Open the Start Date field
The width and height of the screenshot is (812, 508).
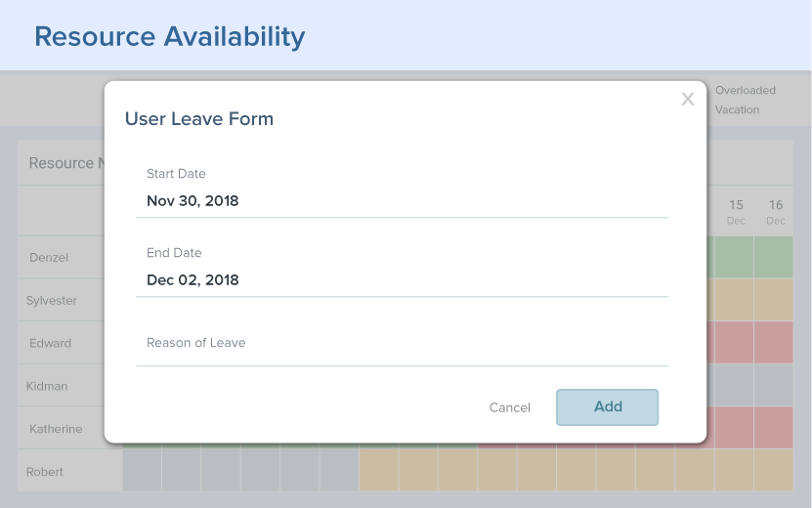(x=401, y=201)
